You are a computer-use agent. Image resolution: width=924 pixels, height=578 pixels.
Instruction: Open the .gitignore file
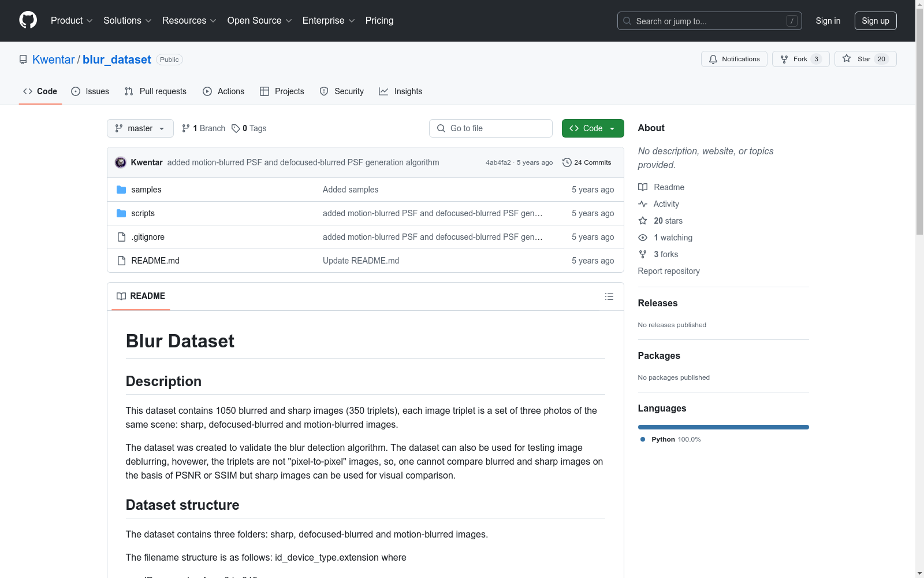(x=148, y=237)
